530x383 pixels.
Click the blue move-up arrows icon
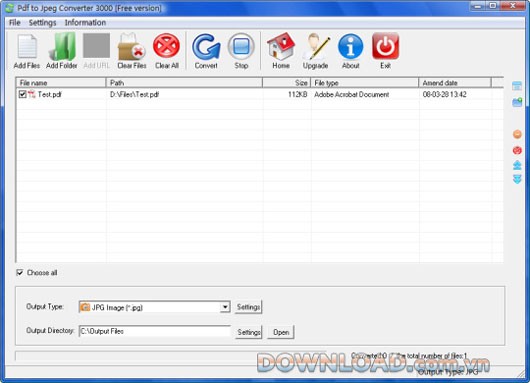517,165
